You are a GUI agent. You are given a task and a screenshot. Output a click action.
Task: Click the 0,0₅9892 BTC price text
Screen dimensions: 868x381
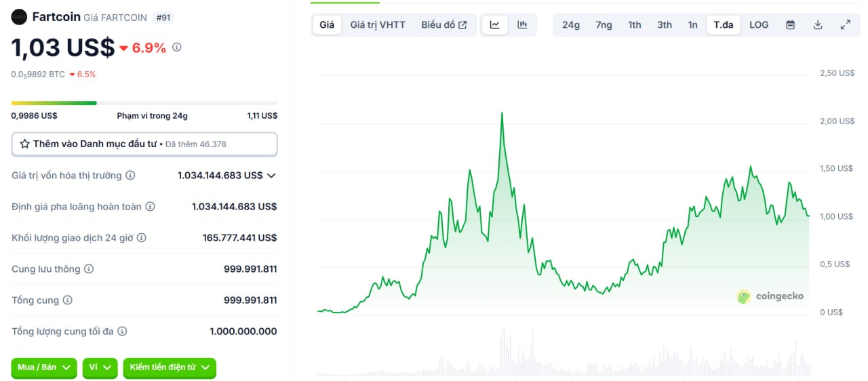[x=38, y=75]
